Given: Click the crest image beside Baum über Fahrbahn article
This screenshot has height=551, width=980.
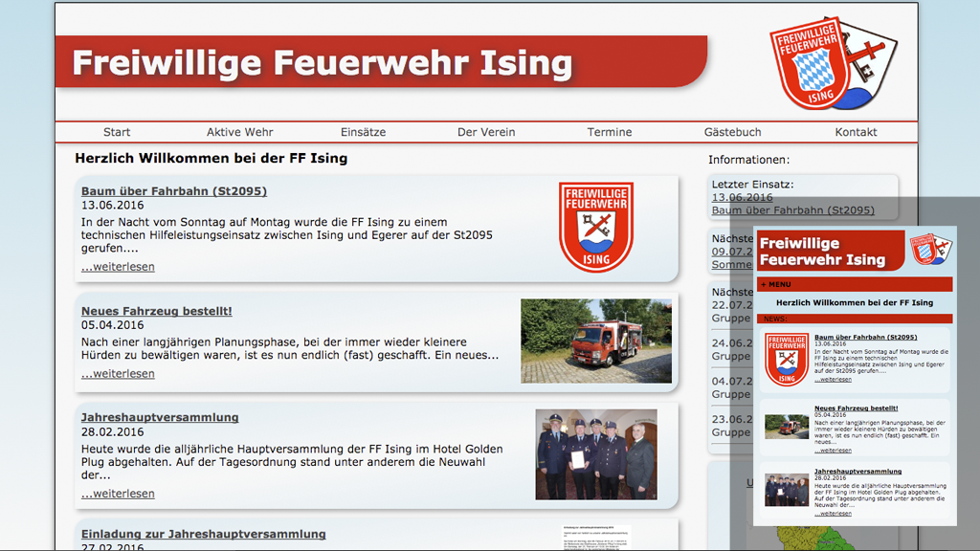Looking at the screenshot, I should [595, 228].
